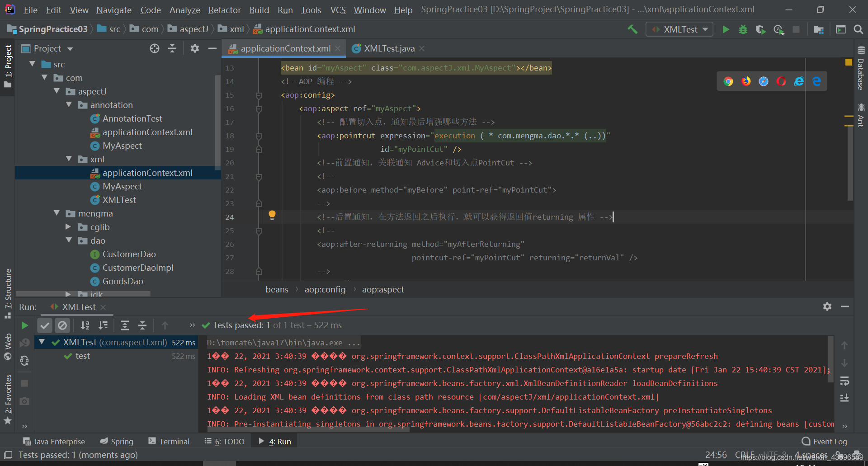This screenshot has height=466, width=868.
Task: Toggle show passed tests checkmark button
Action: coord(44,325)
